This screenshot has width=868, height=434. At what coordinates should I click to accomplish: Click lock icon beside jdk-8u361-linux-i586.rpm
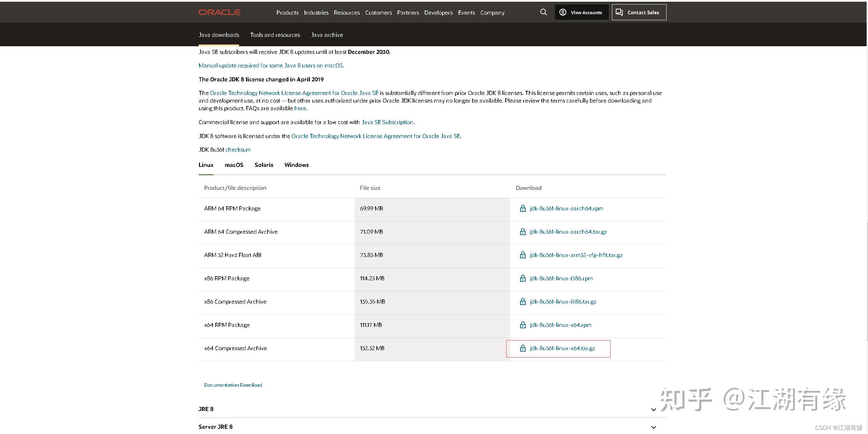click(x=523, y=279)
